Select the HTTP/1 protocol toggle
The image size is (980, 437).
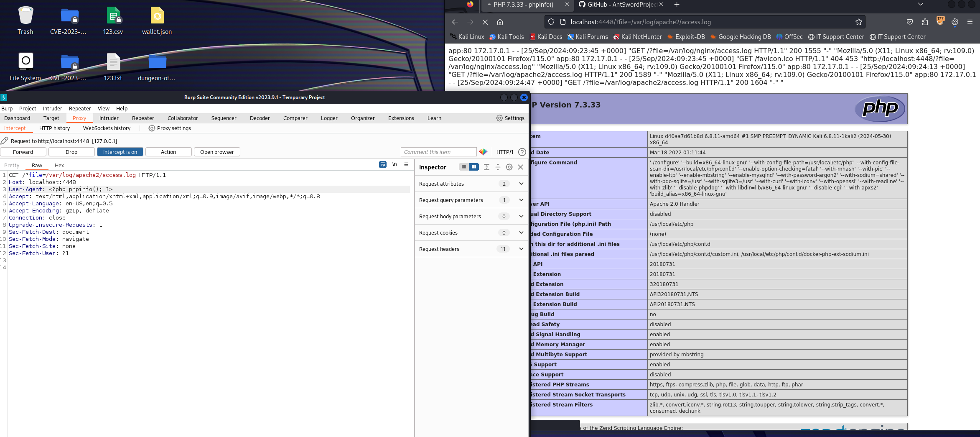[x=504, y=152]
